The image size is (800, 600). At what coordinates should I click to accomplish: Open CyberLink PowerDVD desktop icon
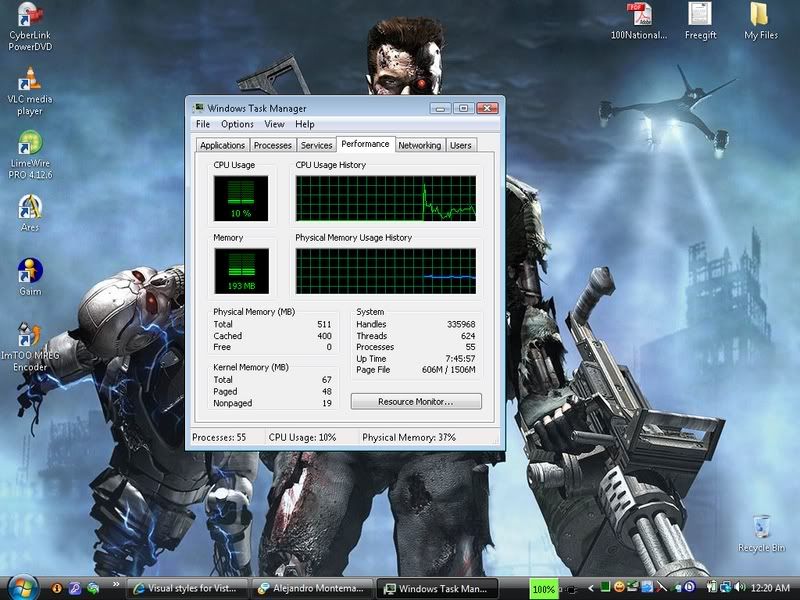pos(29,17)
